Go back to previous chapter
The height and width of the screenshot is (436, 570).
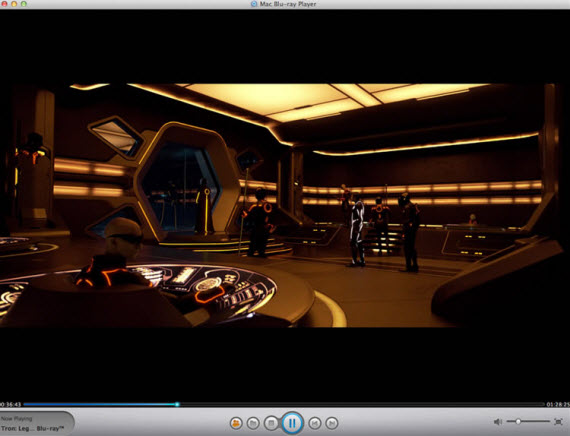point(315,423)
